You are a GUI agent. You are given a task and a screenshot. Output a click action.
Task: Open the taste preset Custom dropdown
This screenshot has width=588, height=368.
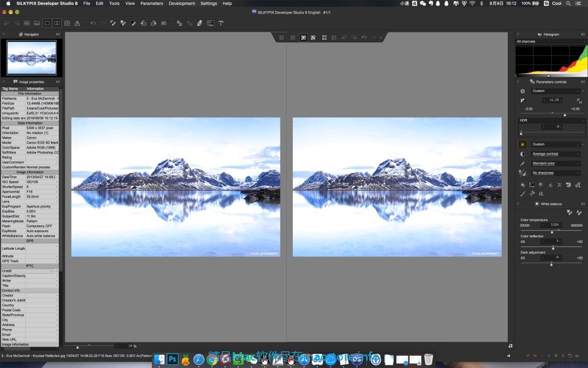[x=556, y=91]
